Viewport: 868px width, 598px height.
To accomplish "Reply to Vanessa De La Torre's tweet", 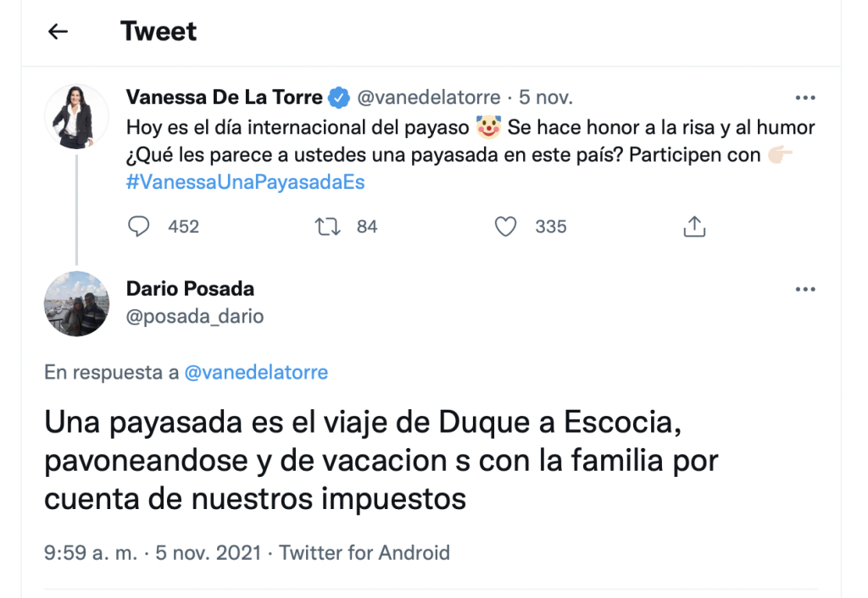I will (138, 227).
